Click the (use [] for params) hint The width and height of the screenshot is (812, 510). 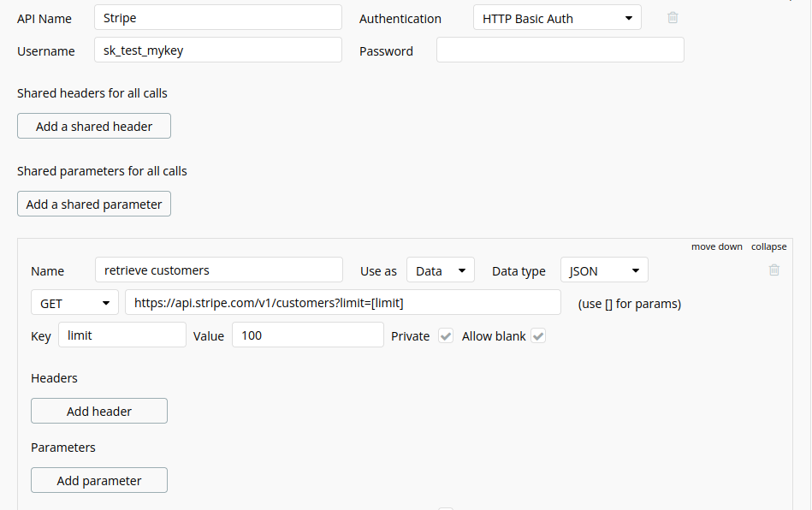629,304
